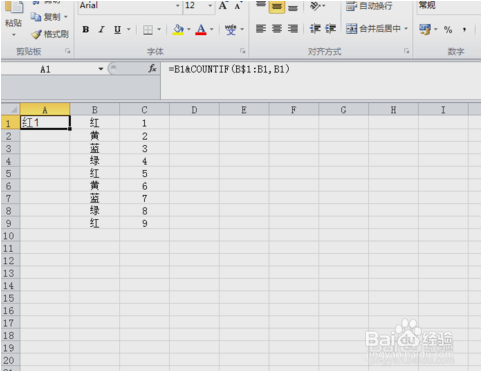Open Clipboard (剪贴板) dialog launcher
Image resolution: width=482 pixels, height=372 pixels.
(68, 51)
